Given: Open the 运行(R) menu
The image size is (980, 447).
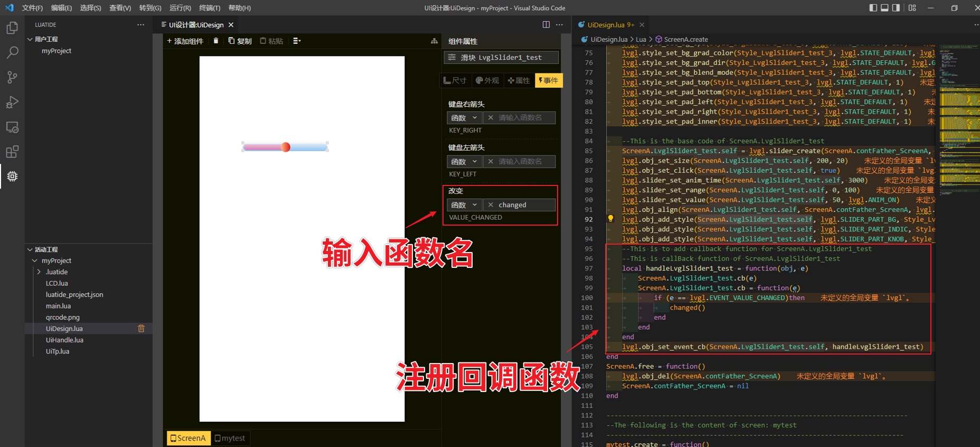Looking at the screenshot, I should (180, 8).
